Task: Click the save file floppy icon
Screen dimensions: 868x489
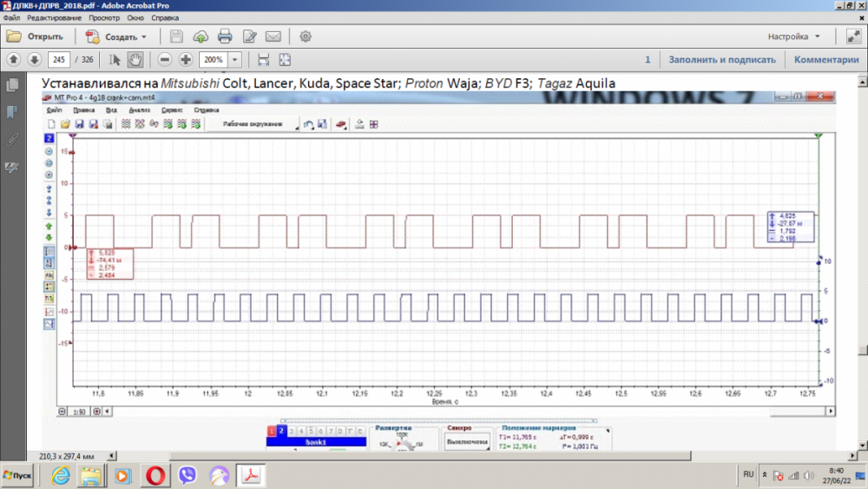Action: (176, 36)
